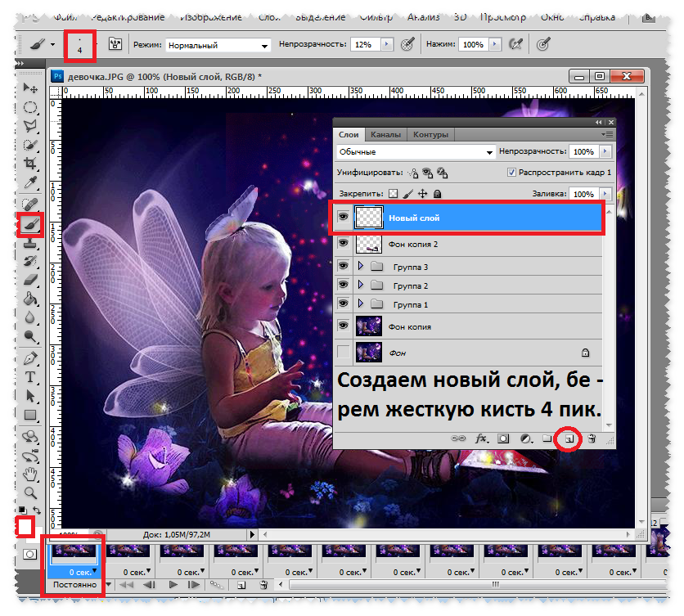Select the Paint Bucket tool

(x=30, y=299)
